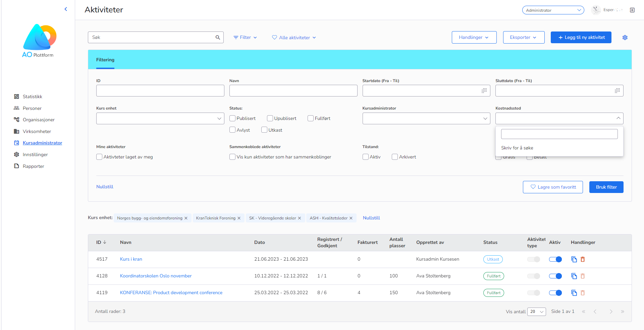The width and height of the screenshot is (644, 330).
Task: Click Lagre som favoritt button
Action: tap(553, 187)
